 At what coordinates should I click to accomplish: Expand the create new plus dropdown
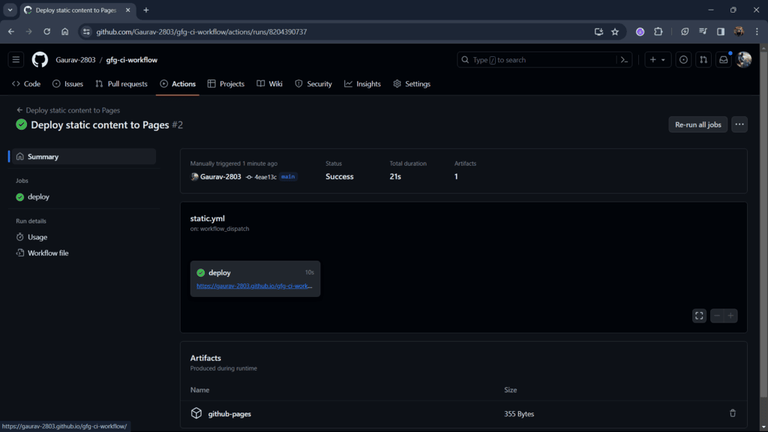point(657,60)
